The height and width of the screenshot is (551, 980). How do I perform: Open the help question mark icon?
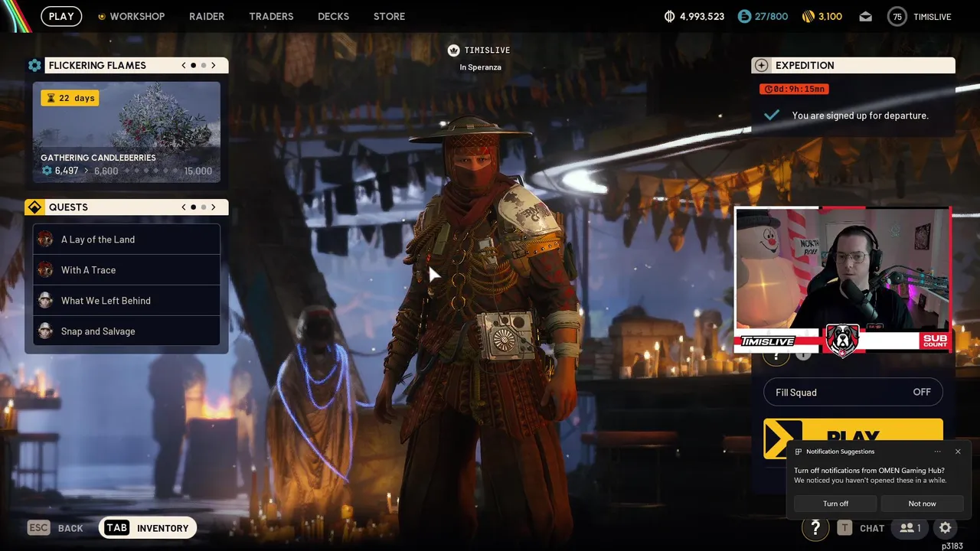[815, 527]
